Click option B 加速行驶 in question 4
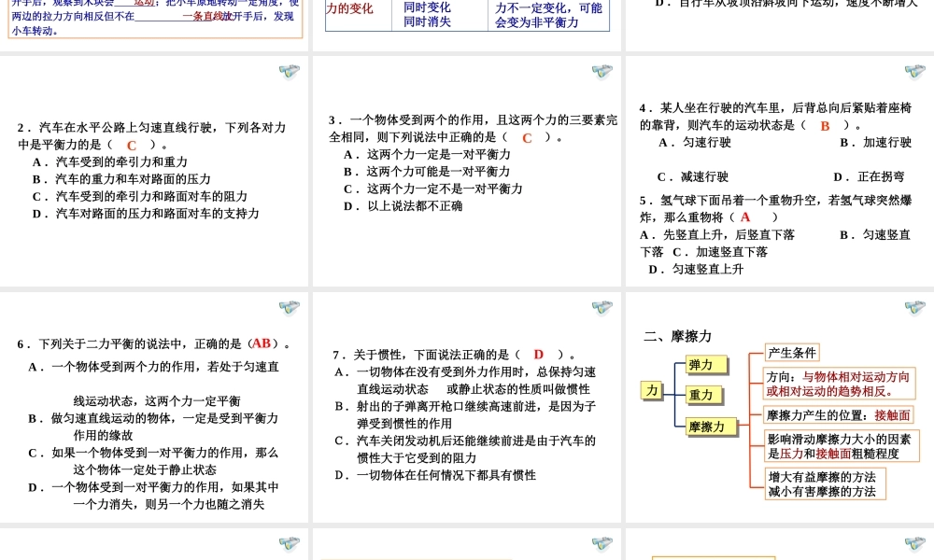The width and height of the screenshot is (934, 560). tap(876, 142)
